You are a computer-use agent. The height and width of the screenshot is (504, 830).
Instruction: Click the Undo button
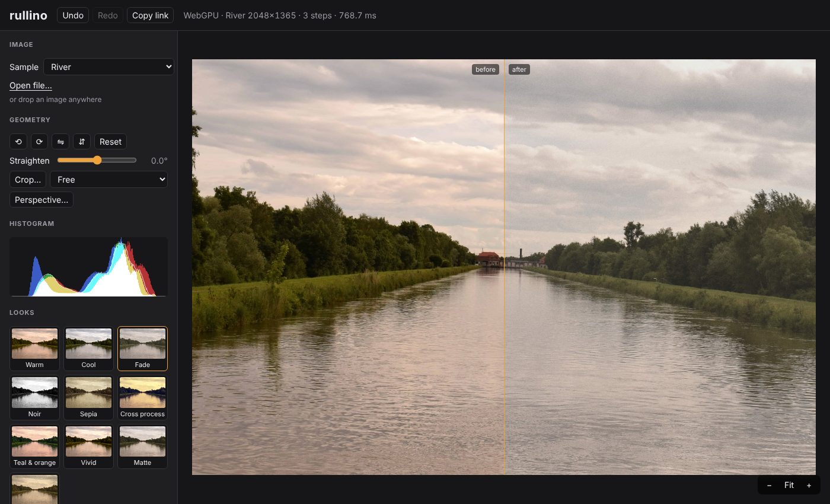[73, 15]
